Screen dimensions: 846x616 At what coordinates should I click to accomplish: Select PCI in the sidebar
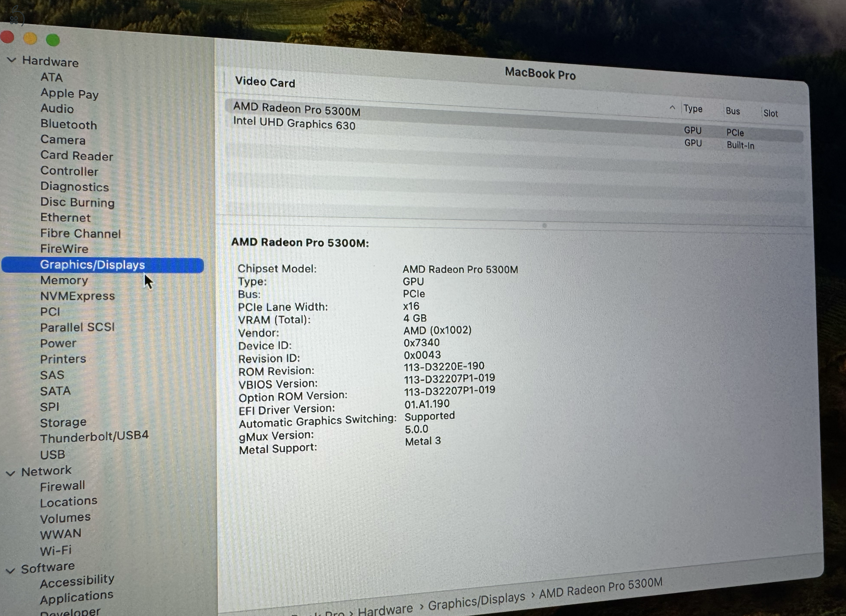click(x=50, y=311)
